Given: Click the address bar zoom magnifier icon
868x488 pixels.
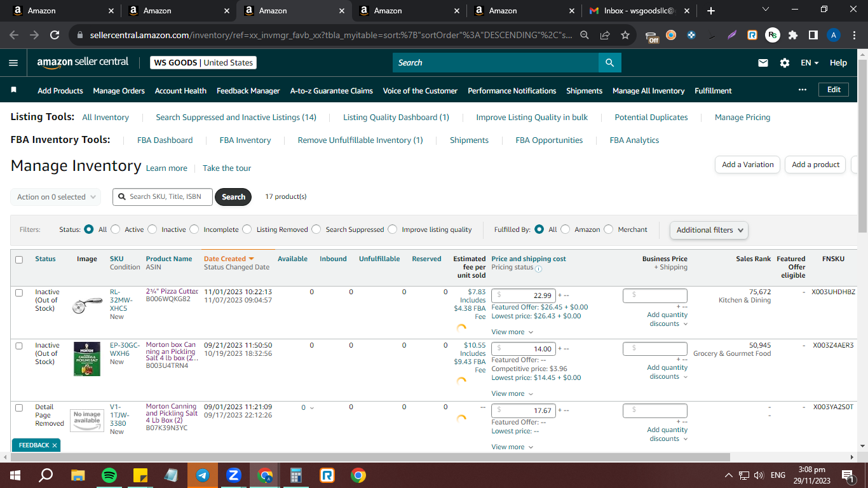Looking at the screenshot, I should click(585, 35).
